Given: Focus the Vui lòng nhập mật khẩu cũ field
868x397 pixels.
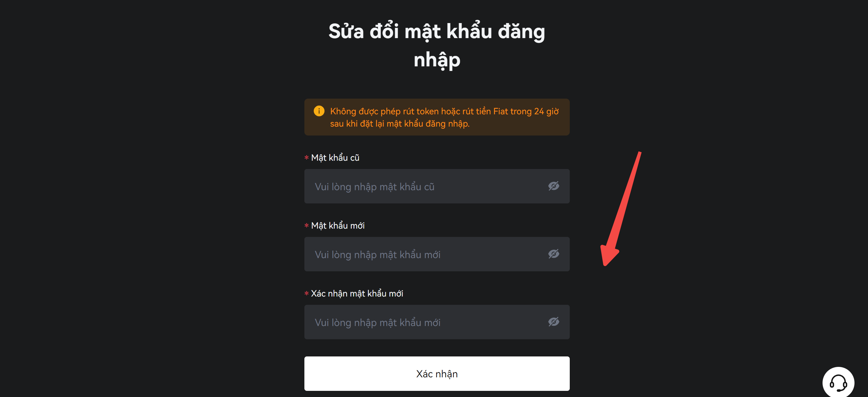Looking at the screenshot, I should coord(437,186).
